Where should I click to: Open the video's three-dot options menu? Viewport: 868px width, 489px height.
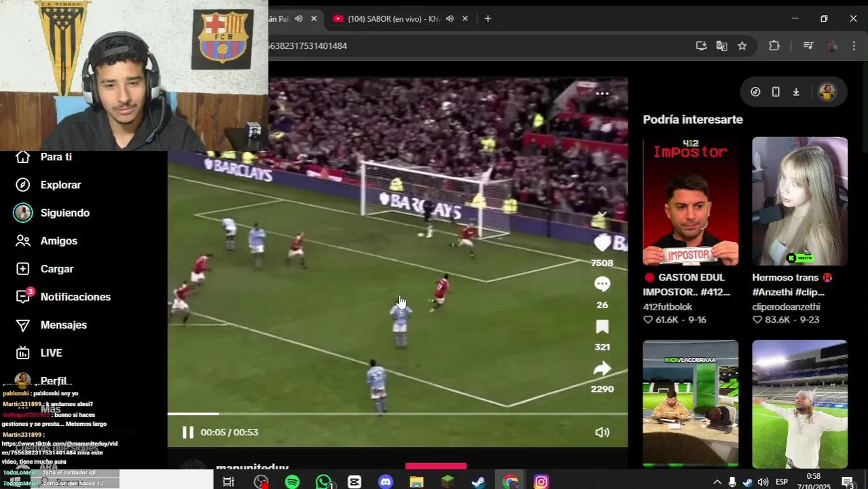[x=602, y=94]
